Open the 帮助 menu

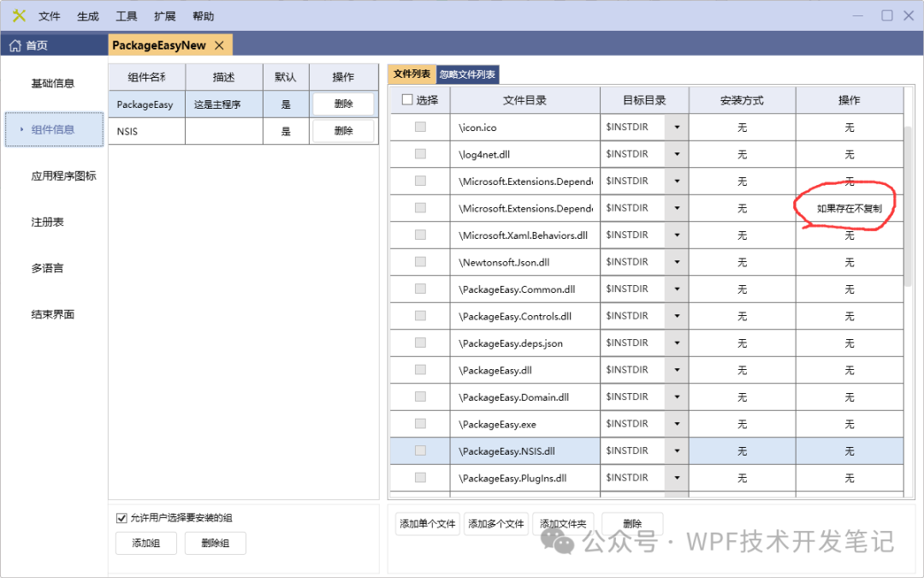coord(204,16)
